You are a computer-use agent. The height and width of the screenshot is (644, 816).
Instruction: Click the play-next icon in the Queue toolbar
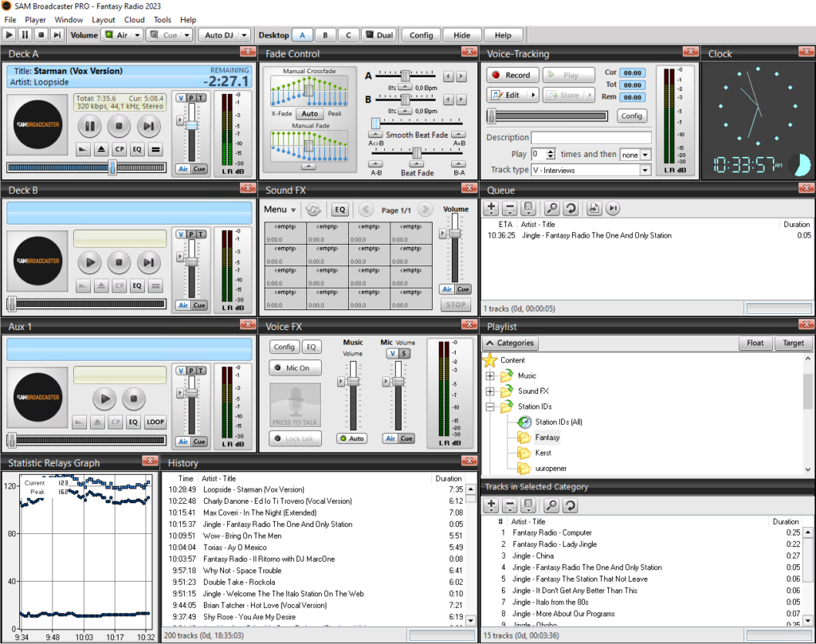613,208
